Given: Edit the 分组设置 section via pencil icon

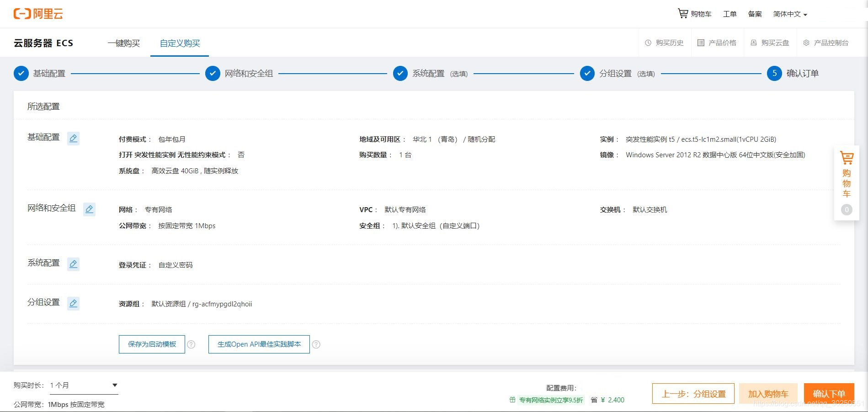Looking at the screenshot, I should 73,303.
